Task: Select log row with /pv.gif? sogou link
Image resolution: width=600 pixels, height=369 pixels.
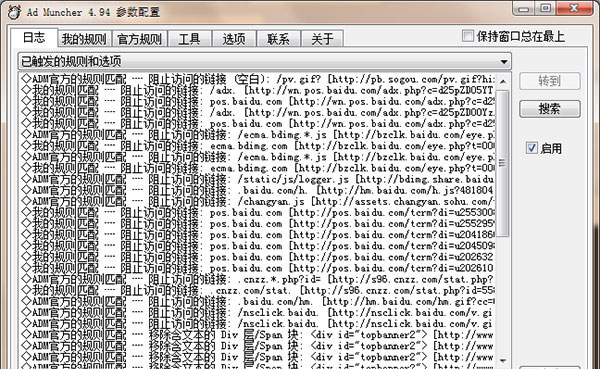Action: (x=257, y=79)
